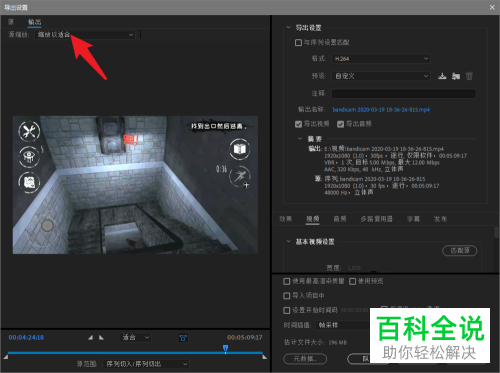
Task: Click the 注释 comment input field
Action: 404,94
